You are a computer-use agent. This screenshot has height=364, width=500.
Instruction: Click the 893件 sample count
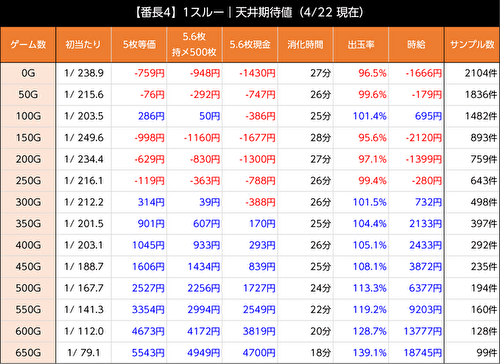484,138
